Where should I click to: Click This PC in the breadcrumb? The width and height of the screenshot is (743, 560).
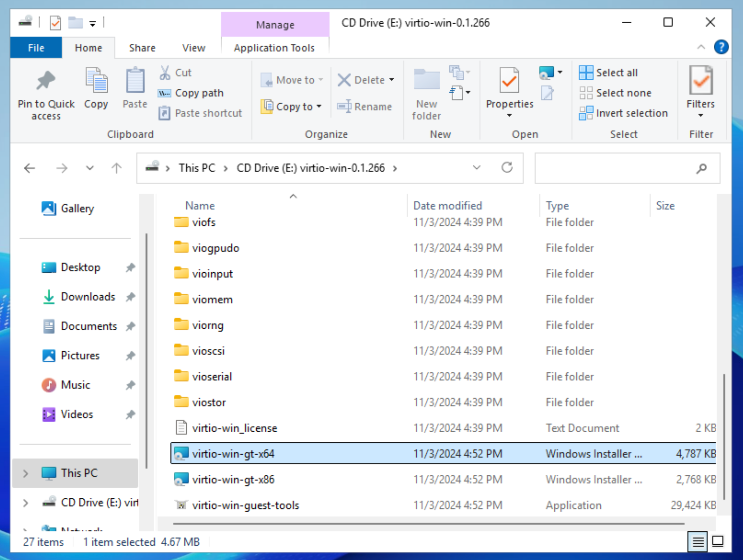coord(197,168)
